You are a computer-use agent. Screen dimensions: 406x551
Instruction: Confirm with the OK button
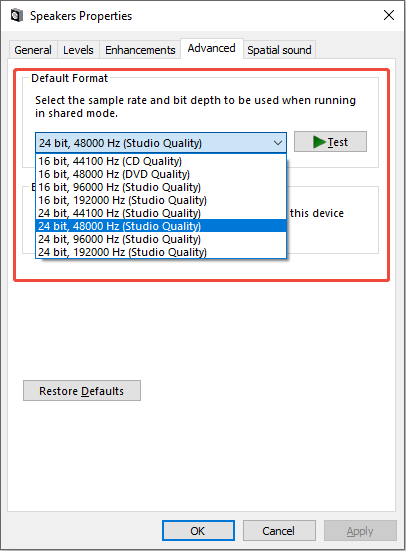(198, 530)
